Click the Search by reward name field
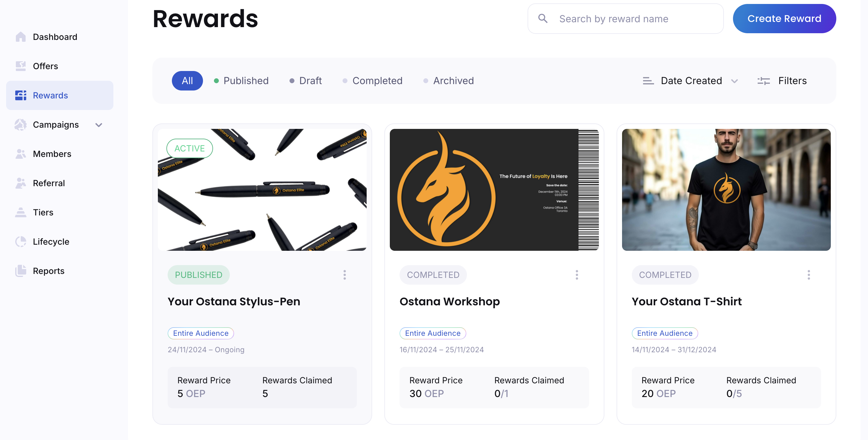Screen dimensions: 868x440 click(625, 19)
